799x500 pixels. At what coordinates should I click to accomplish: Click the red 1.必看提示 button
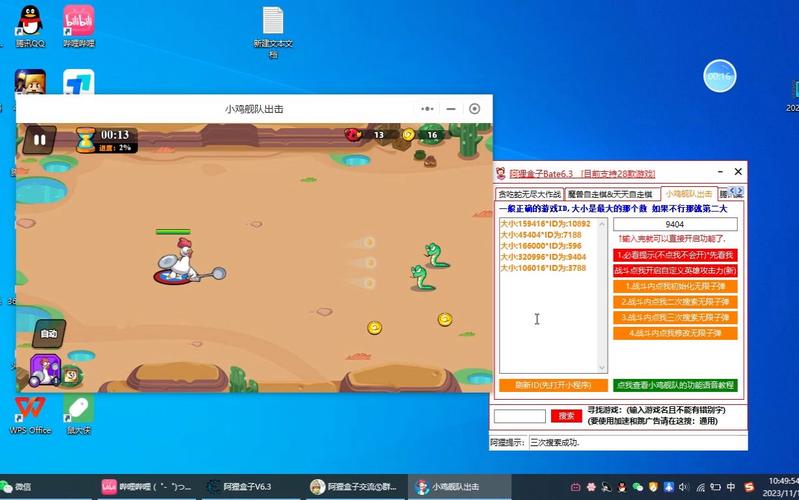pos(675,255)
